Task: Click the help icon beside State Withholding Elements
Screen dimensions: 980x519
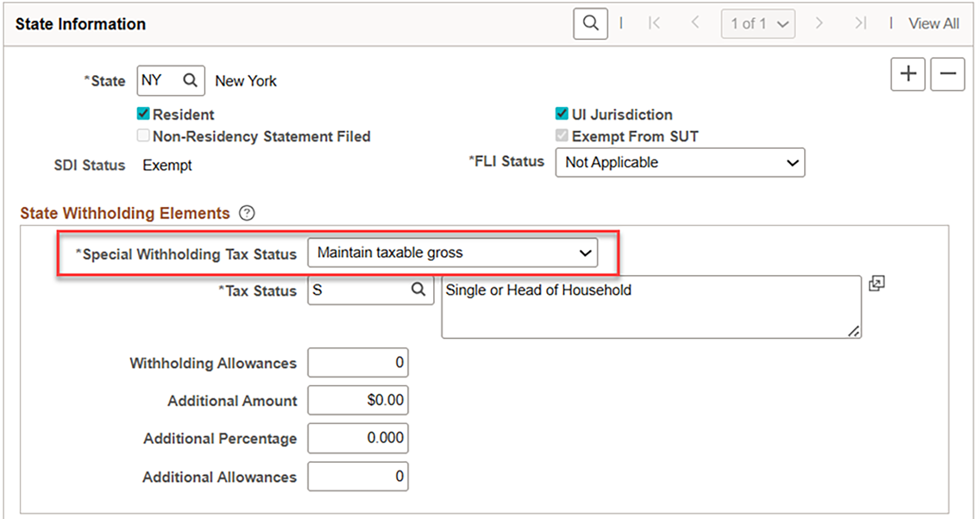Action: [247, 213]
